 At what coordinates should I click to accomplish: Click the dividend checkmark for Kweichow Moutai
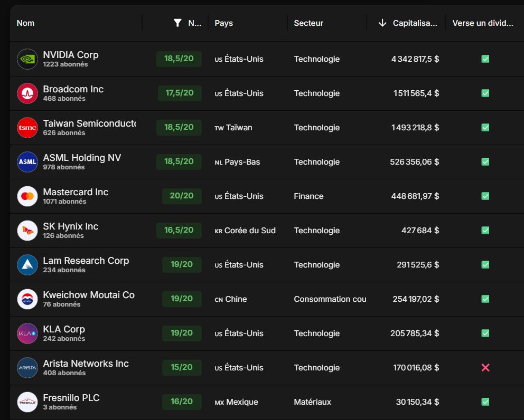485,299
